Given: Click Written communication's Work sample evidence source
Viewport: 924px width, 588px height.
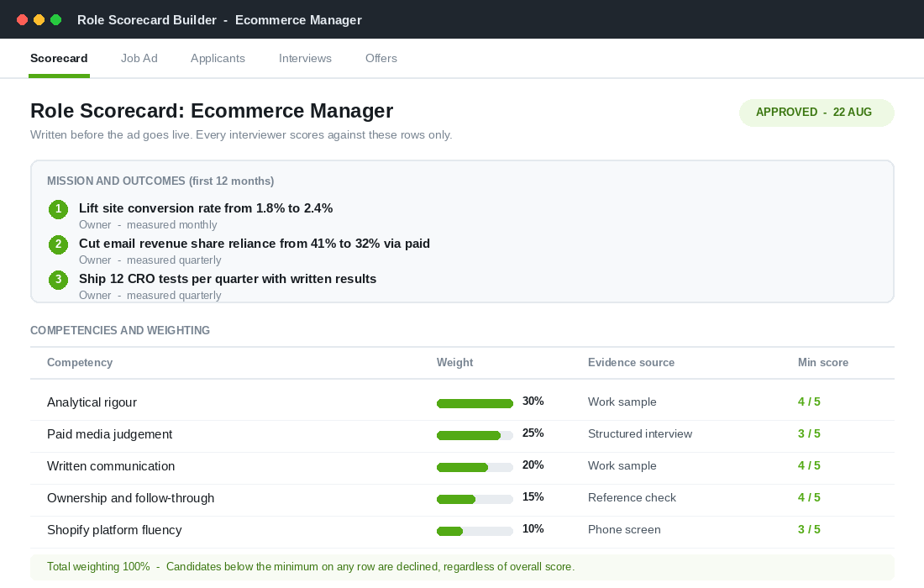Looking at the screenshot, I should [x=622, y=465].
